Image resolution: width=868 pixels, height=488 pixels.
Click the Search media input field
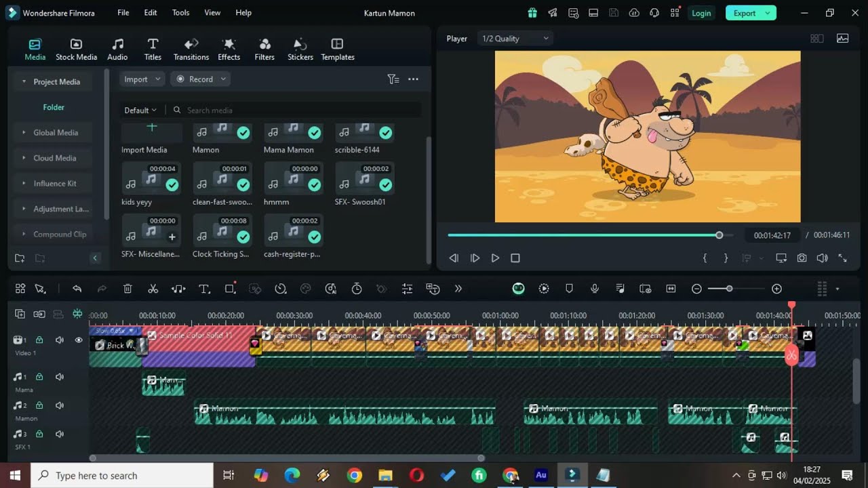298,110
